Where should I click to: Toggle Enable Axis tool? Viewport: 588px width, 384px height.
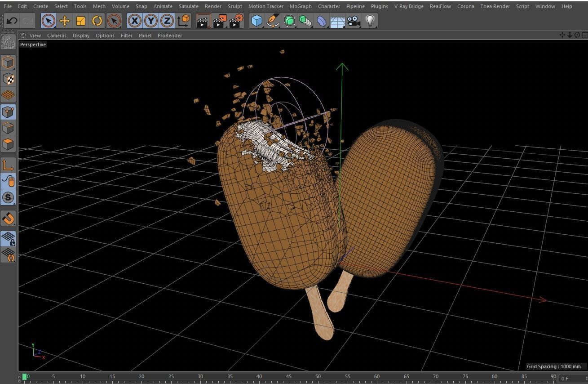[x=8, y=165]
